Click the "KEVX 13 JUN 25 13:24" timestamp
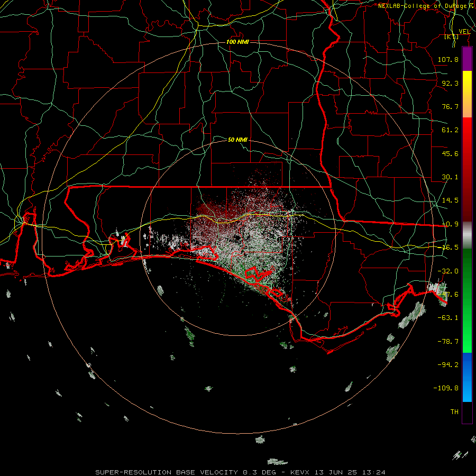This screenshot has height=476, width=476. coord(337,472)
